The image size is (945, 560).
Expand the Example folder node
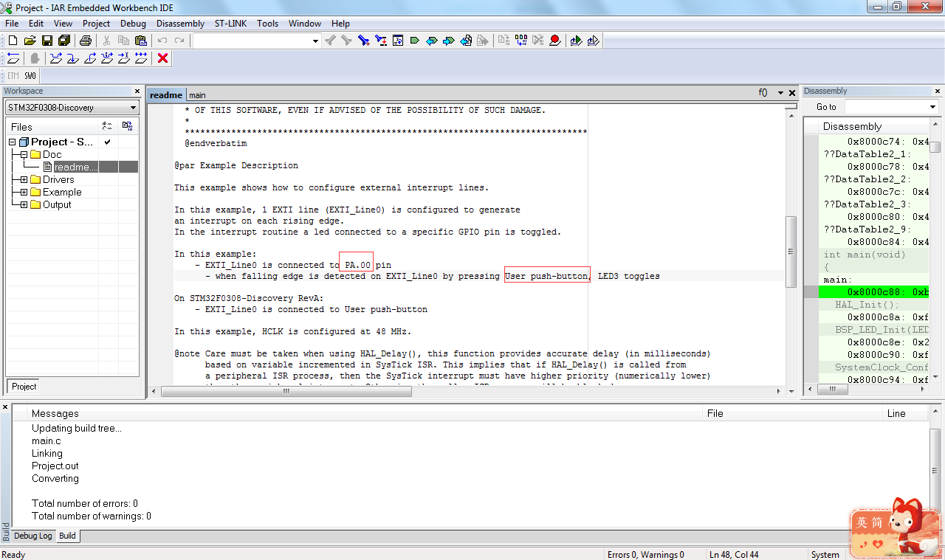tap(24, 192)
